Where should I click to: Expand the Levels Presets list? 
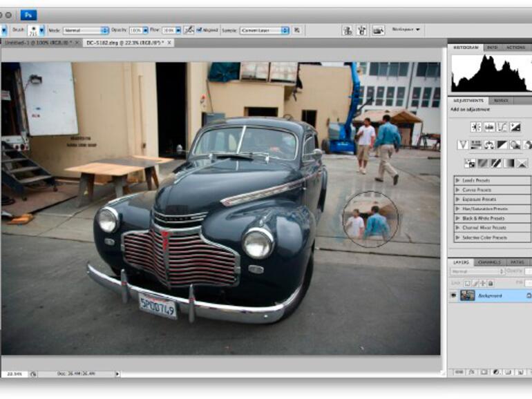457,179
